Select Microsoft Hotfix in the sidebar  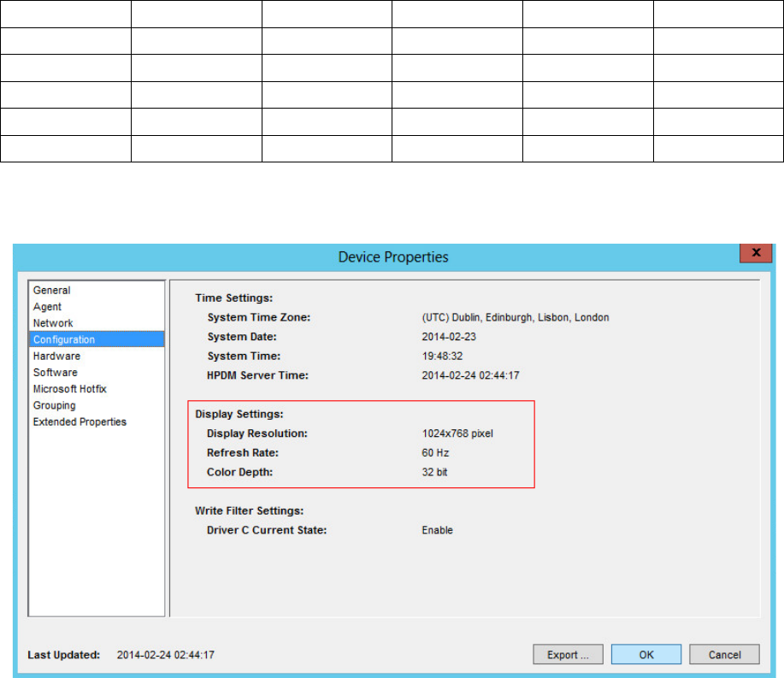(x=70, y=389)
